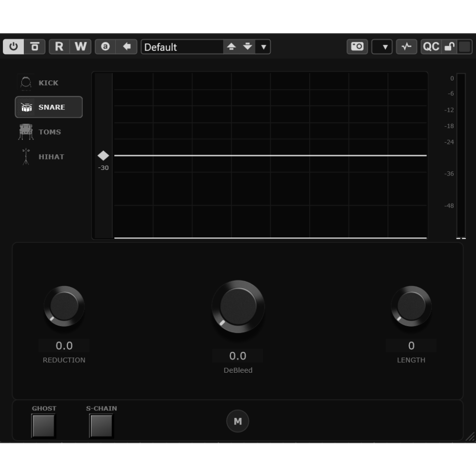Image resolution: width=476 pixels, height=476 pixels.
Task: Open the QC quick controls button
Action: pyautogui.click(x=431, y=47)
